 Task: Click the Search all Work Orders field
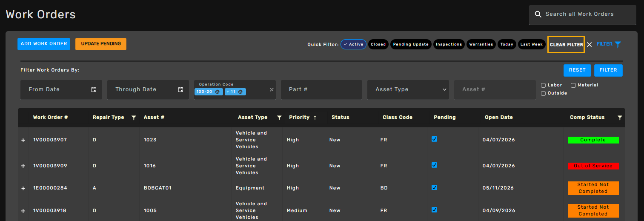[583, 14]
